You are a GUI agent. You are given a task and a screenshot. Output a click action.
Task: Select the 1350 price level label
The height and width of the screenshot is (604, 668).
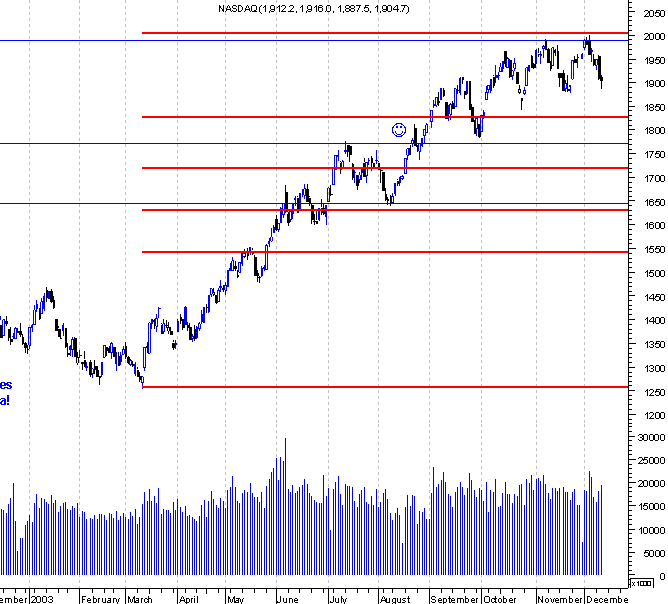click(x=654, y=345)
